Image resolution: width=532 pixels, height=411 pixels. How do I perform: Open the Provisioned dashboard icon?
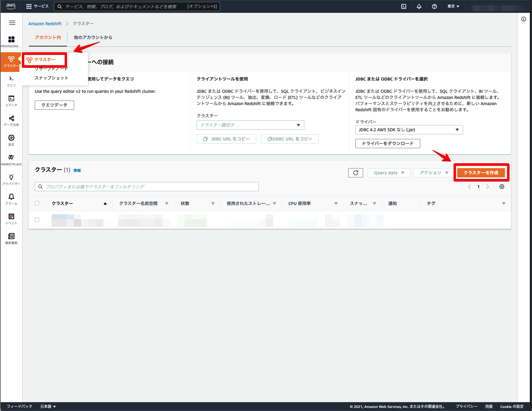coord(11,42)
